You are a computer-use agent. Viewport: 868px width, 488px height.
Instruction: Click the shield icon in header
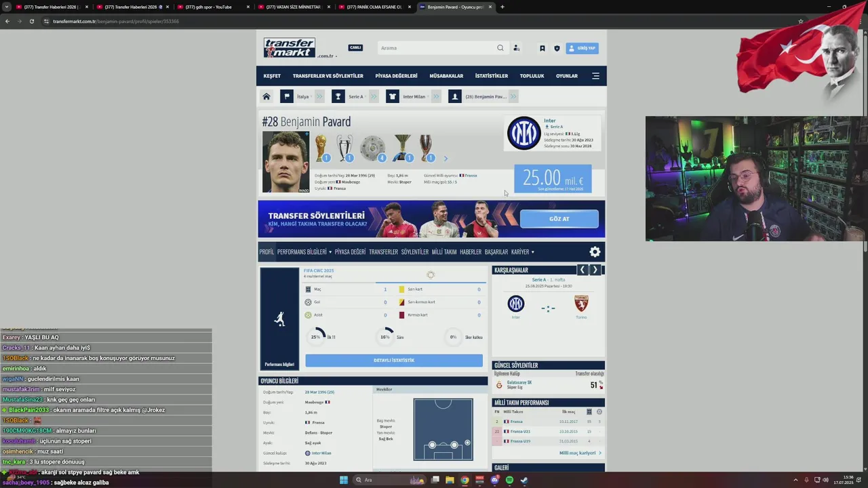pyautogui.click(x=557, y=48)
